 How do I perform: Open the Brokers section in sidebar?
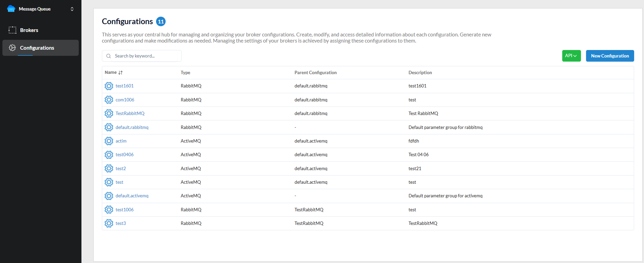coord(29,30)
